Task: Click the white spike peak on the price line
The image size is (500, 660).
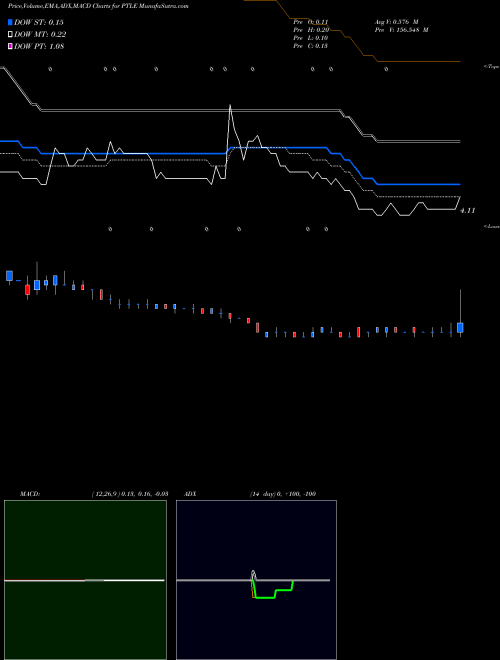Action: (x=230, y=105)
